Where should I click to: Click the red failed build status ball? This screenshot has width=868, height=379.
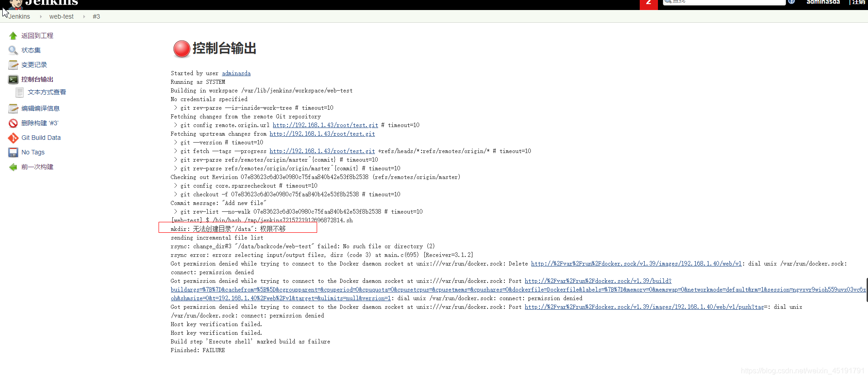click(182, 49)
